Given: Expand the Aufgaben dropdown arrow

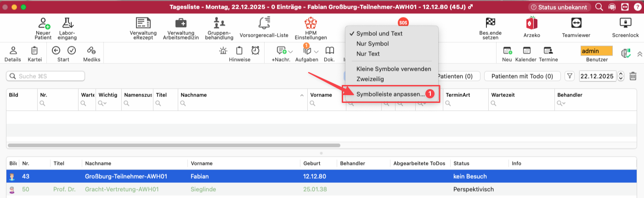Looking at the screenshot, I should [x=316, y=51].
